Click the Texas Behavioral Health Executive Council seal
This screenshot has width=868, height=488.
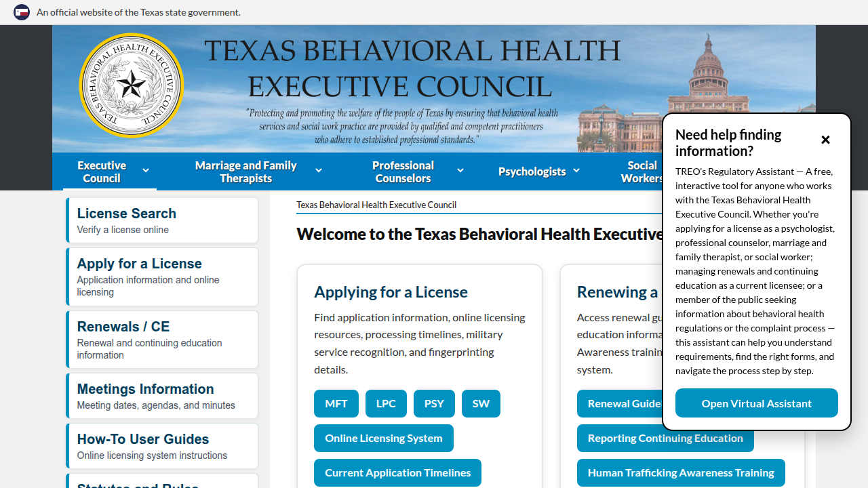pos(132,85)
